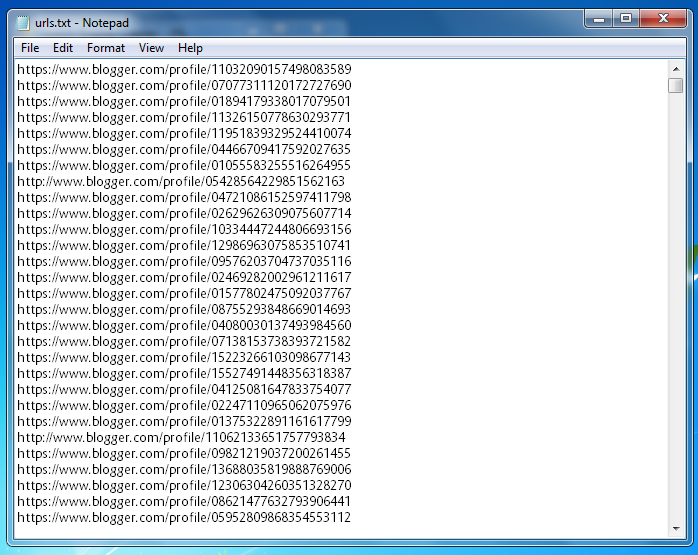The height and width of the screenshot is (555, 698).
Task: Click URL ending 04125081647833754077
Action: click(x=184, y=389)
